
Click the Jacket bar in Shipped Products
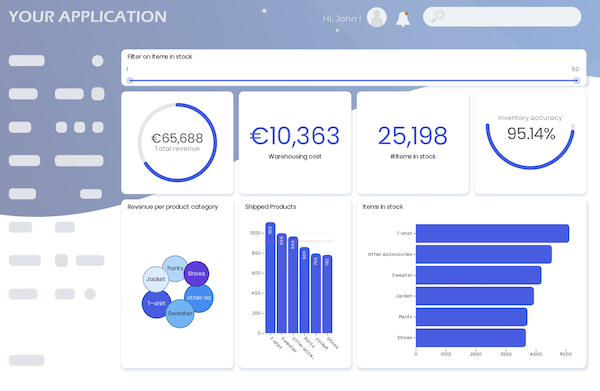316,293
